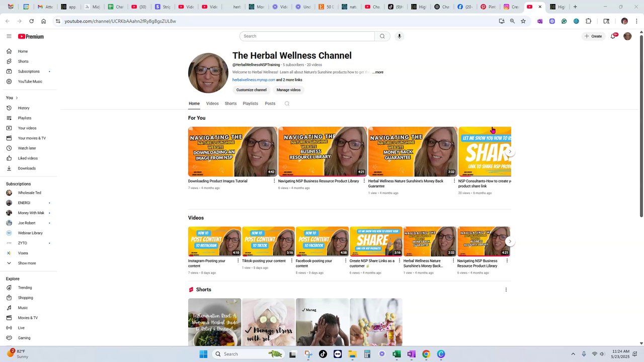Image resolution: width=644 pixels, height=362 pixels.
Task: Open Subscriptions in the sidebar
Action: pyautogui.click(x=29, y=71)
